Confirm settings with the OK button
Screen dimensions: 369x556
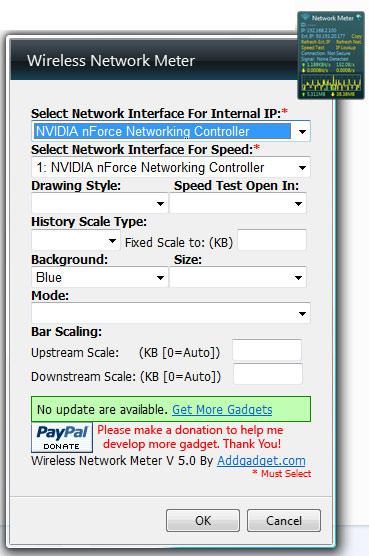point(203,521)
